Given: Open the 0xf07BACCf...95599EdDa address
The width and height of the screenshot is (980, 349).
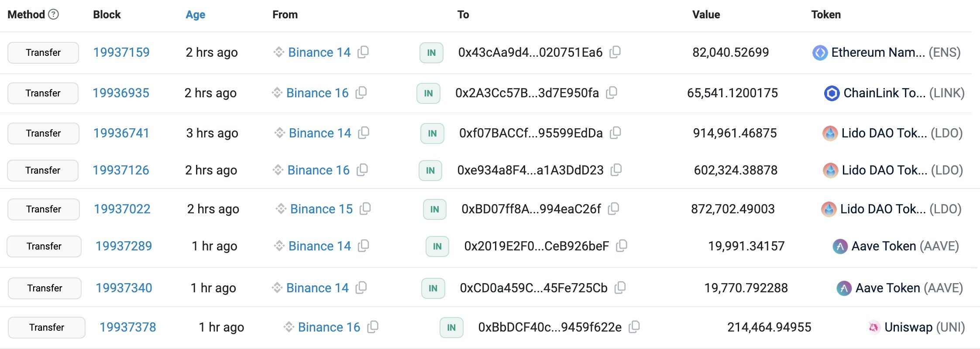Looking at the screenshot, I should [531, 133].
